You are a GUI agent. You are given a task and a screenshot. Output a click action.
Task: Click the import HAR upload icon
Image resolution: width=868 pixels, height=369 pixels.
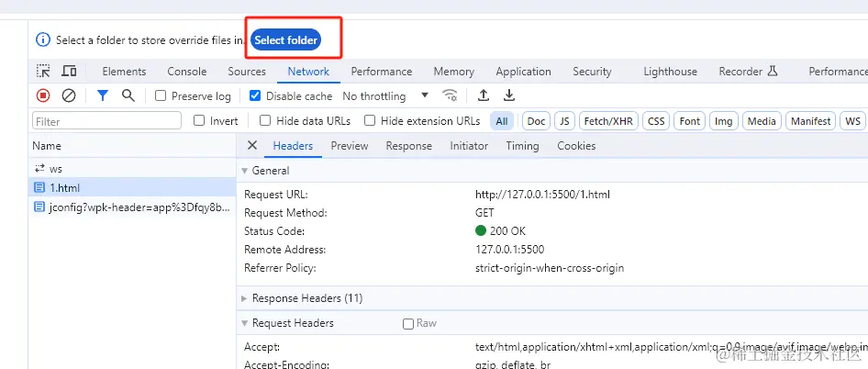point(484,95)
